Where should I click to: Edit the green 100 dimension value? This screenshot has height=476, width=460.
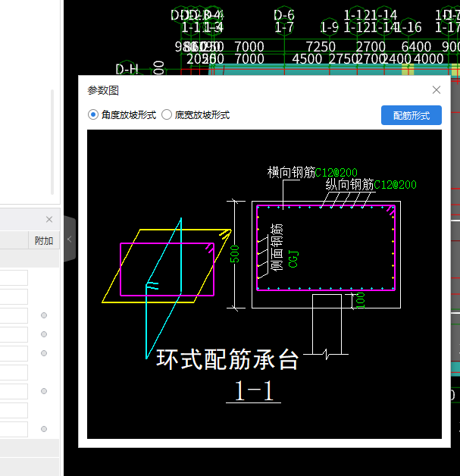361,301
